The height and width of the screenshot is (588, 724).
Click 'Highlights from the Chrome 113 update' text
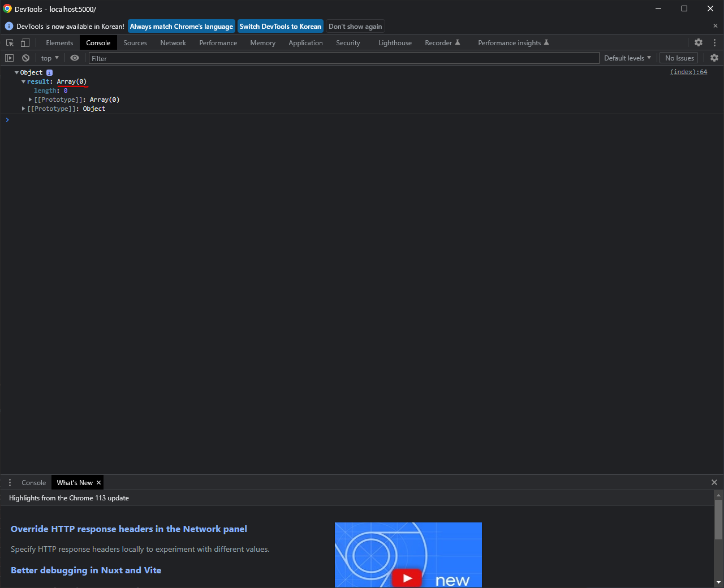[x=69, y=498]
